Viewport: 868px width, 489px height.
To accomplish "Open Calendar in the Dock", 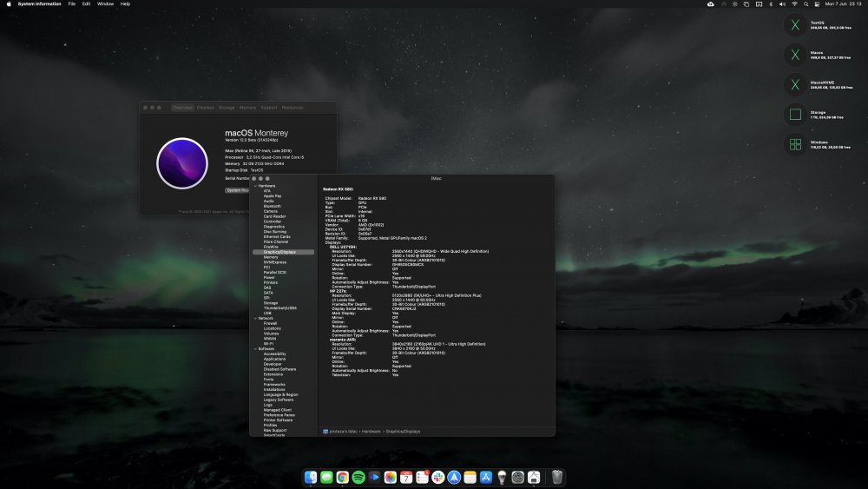I will [406, 477].
